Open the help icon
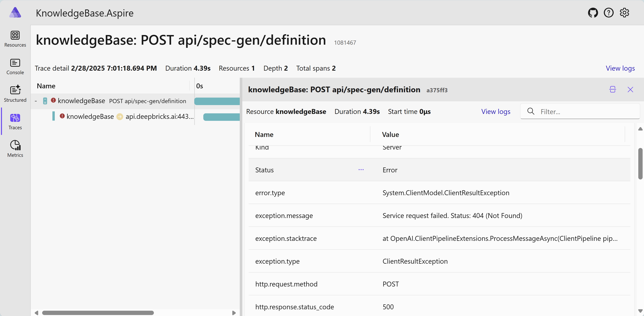The width and height of the screenshot is (644, 316). [x=609, y=13]
